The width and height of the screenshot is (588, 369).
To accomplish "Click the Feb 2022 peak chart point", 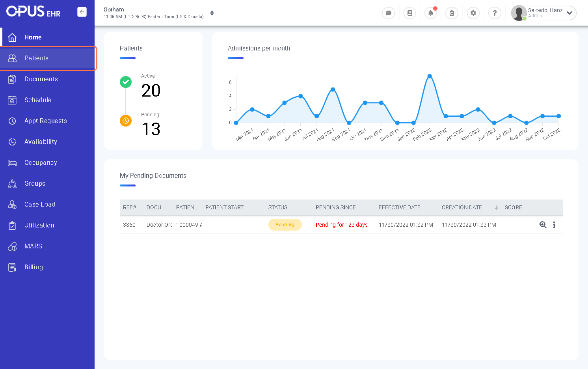I will click(430, 76).
